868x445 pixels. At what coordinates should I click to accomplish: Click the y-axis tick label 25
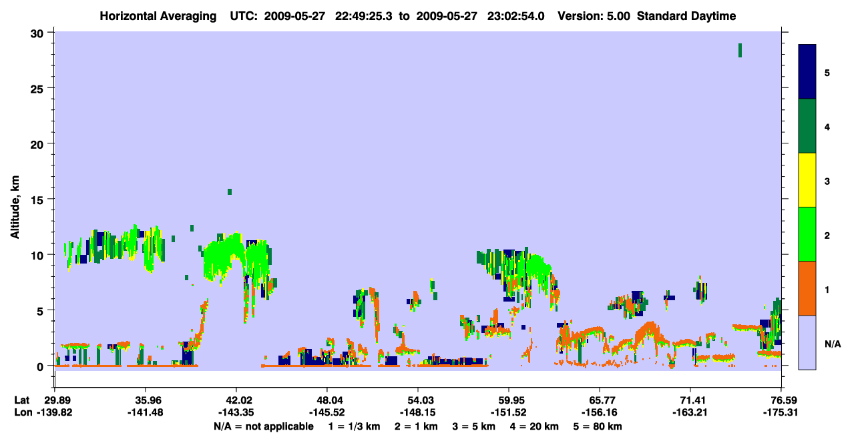click(x=38, y=88)
